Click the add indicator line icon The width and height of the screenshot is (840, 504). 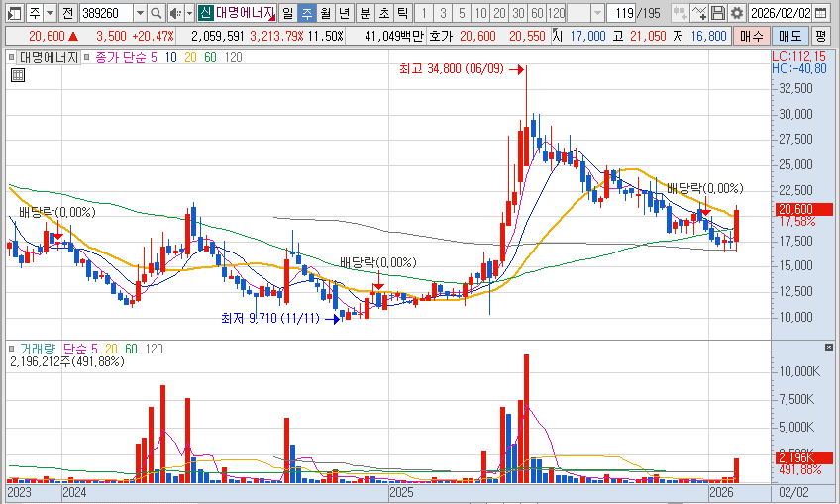698,12
